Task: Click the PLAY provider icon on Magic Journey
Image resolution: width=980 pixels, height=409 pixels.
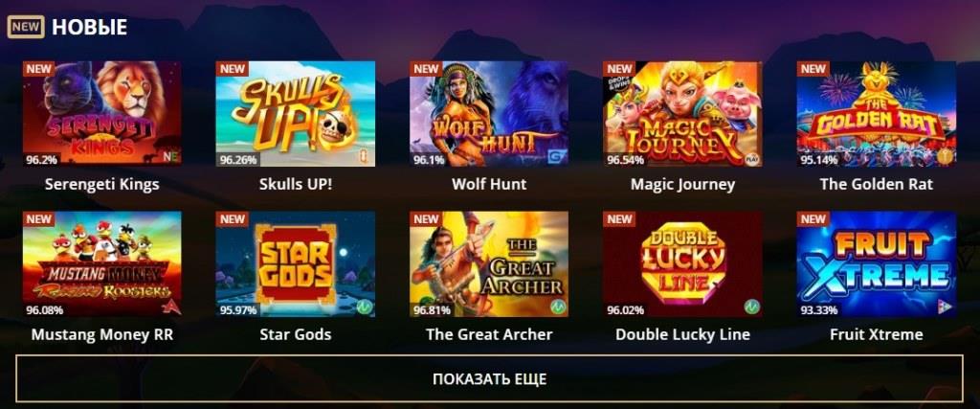Action: [750, 157]
